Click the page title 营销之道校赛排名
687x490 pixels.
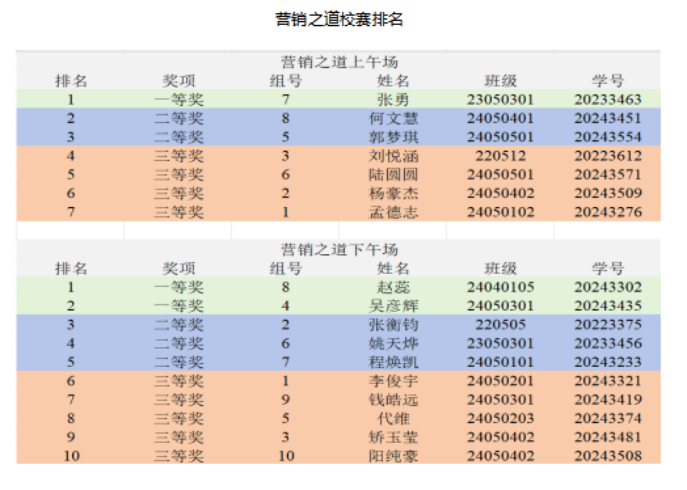[x=339, y=19]
